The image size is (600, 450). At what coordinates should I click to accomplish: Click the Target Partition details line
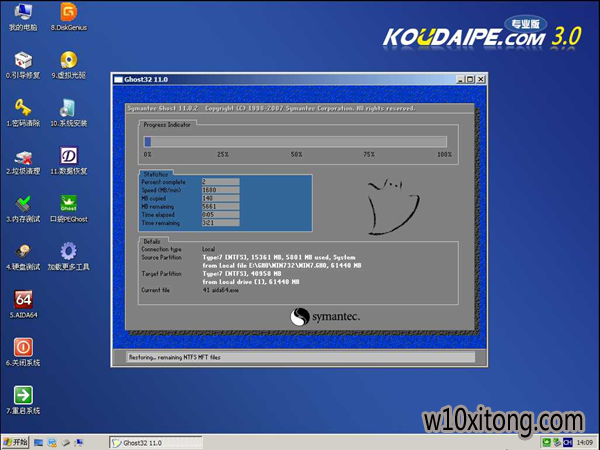tap(242, 274)
